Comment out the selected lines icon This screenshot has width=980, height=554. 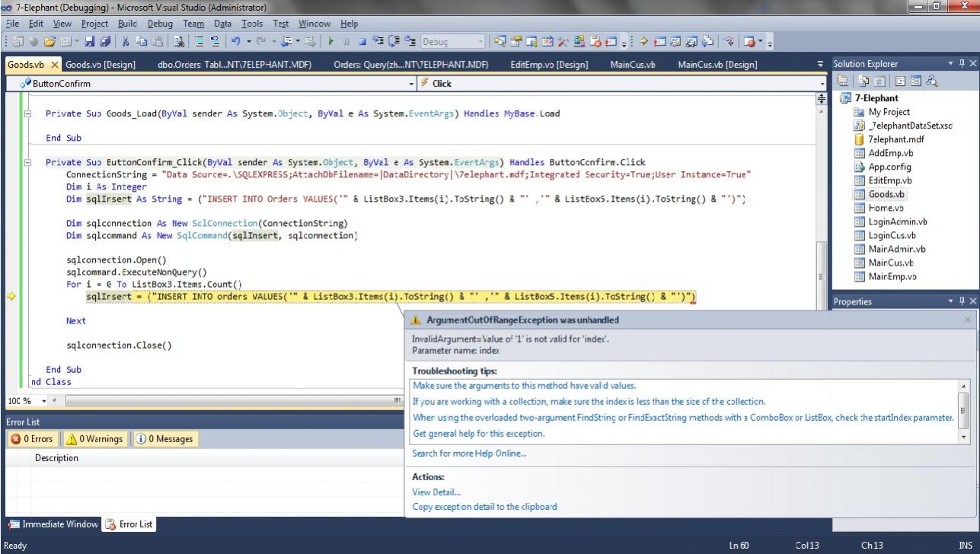point(198,42)
